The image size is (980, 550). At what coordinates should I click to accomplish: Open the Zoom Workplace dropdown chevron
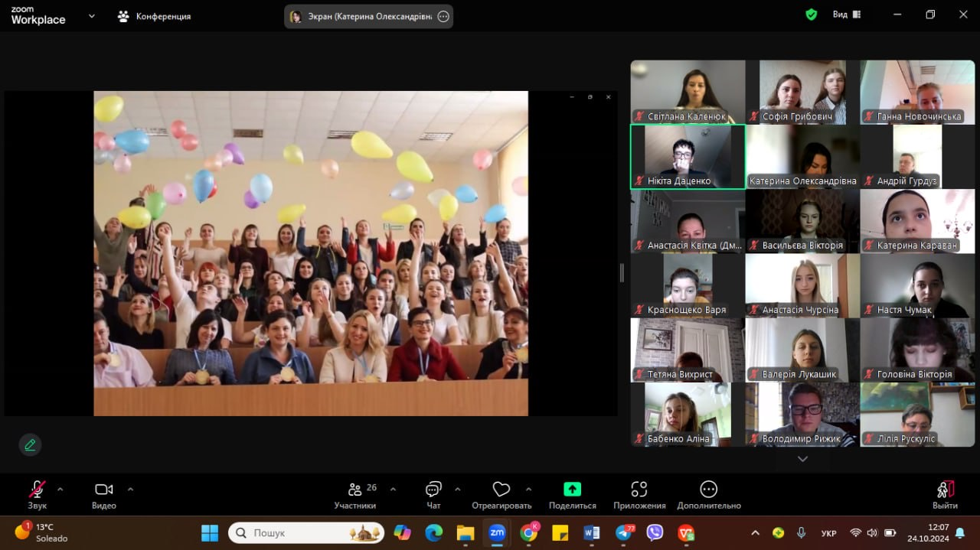pyautogui.click(x=92, y=15)
